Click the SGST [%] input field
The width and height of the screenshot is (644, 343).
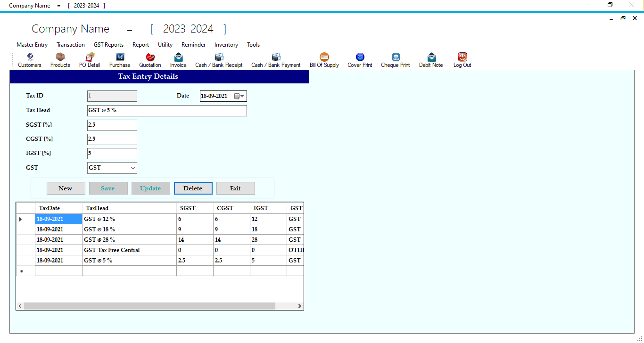(x=112, y=125)
